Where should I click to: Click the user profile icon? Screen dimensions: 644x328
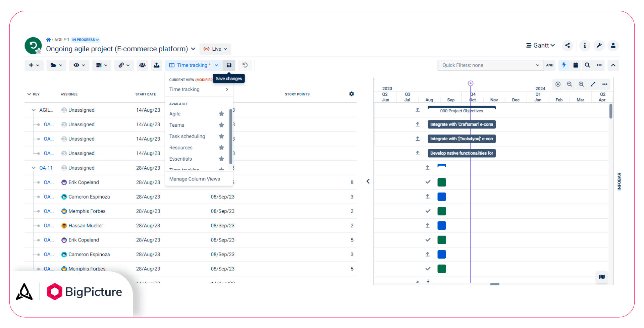(x=613, y=46)
